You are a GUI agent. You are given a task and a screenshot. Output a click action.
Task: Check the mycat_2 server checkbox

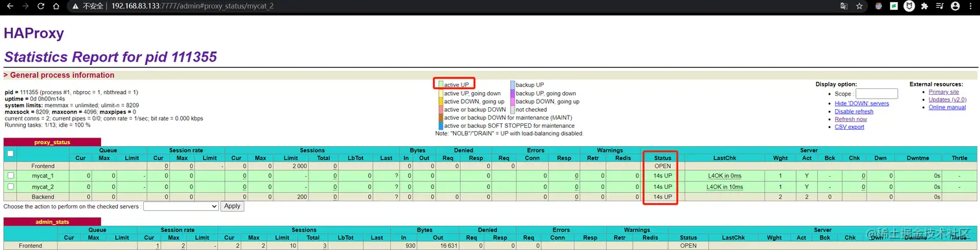coord(10,186)
